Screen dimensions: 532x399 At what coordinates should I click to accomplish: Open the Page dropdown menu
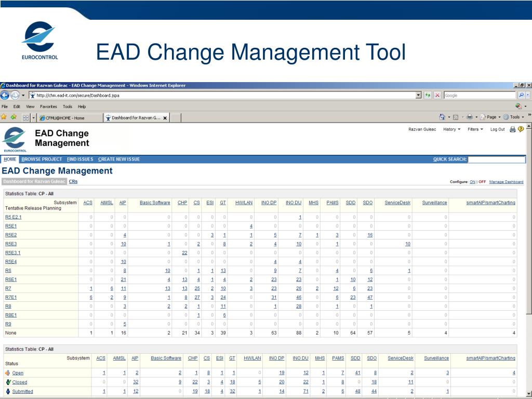(490, 117)
